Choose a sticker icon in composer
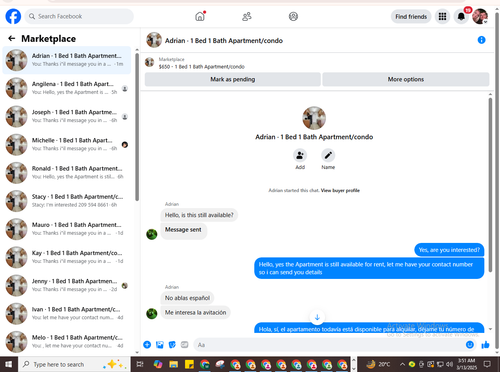The image size is (500, 372). (x=172, y=345)
